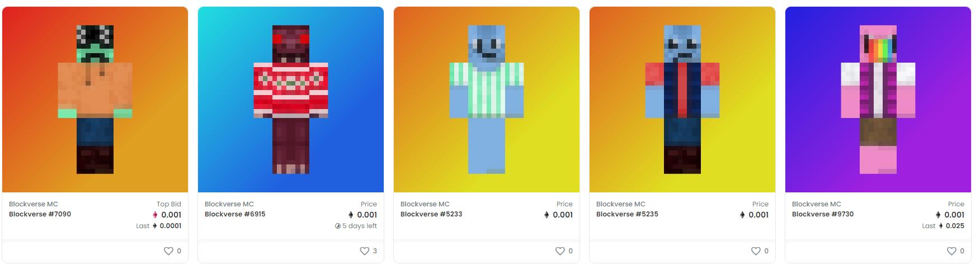Viewport: 980px width, 269px height.
Task: Click the pink WETH icon on Blockverse #7090
Action: 155,215
